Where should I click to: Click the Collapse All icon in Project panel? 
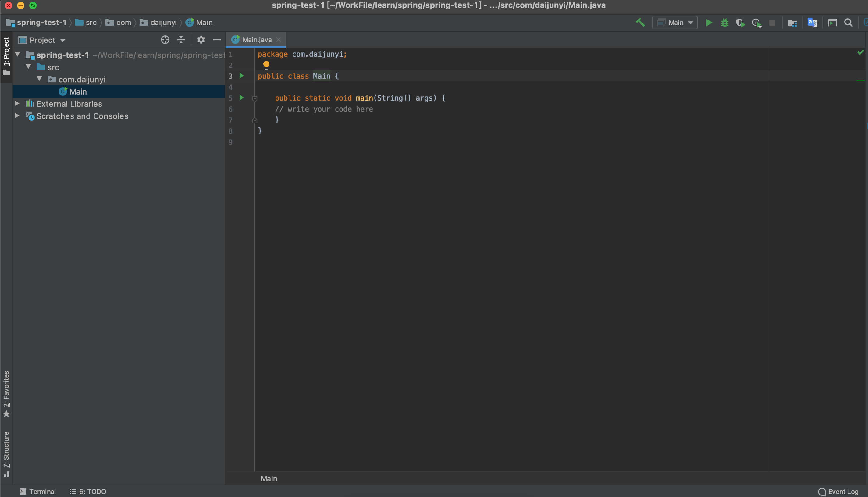(181, 40)
